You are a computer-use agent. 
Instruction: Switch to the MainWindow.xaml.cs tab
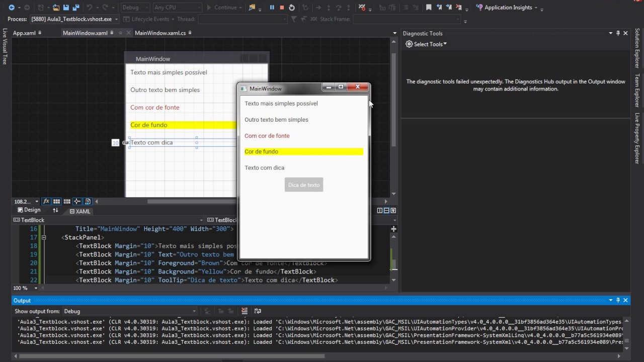160,33
